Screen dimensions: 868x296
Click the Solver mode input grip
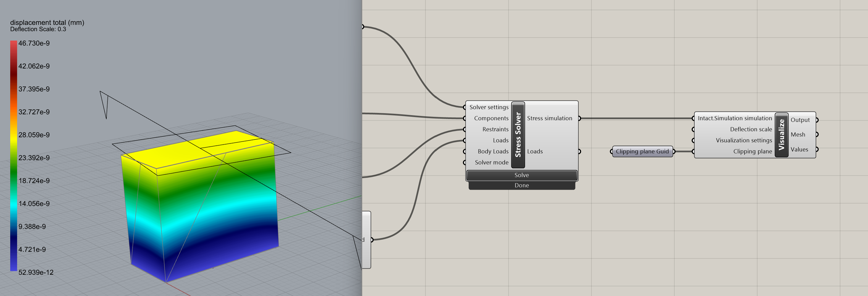pyautogui.click(x=464, y=162)
